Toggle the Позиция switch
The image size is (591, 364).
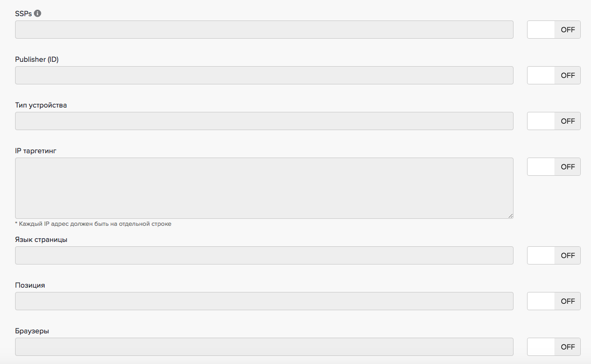click(553, 301)
